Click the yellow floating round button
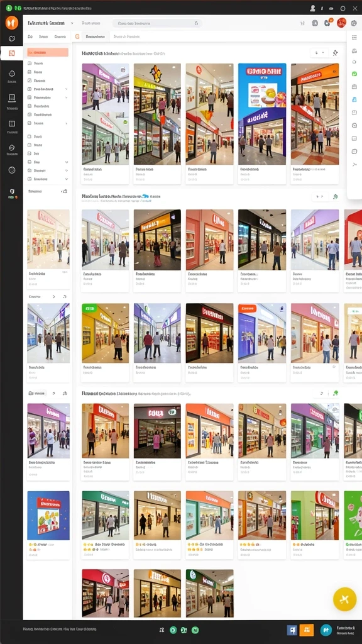The width and height of the screenshot is (362, 644). coord(345,599)
